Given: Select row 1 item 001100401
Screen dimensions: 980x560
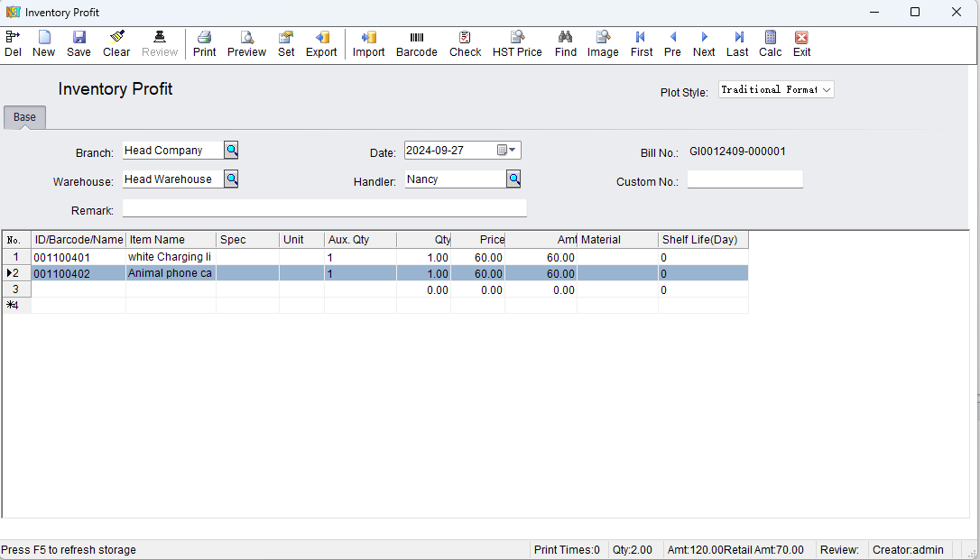Looking at the screenshot, I should (77, 257).
